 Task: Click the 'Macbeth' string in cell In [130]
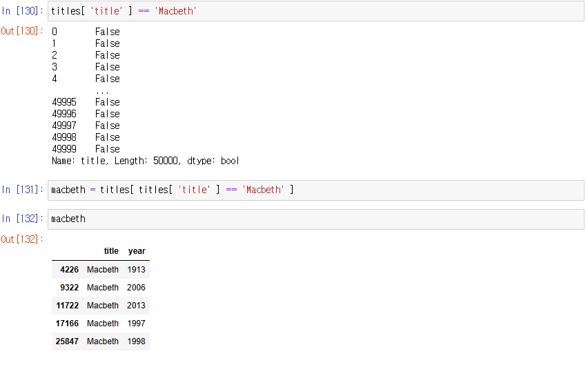click(175, 11)
